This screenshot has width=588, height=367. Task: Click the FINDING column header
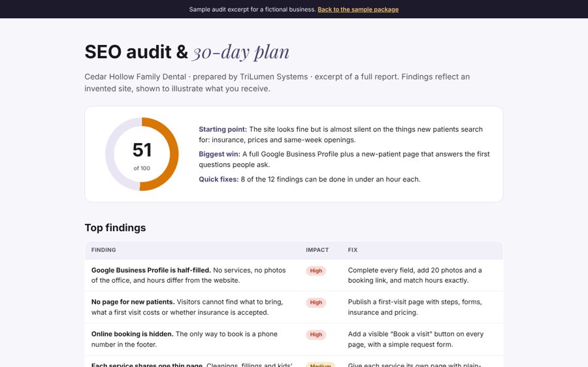[103, 249]
